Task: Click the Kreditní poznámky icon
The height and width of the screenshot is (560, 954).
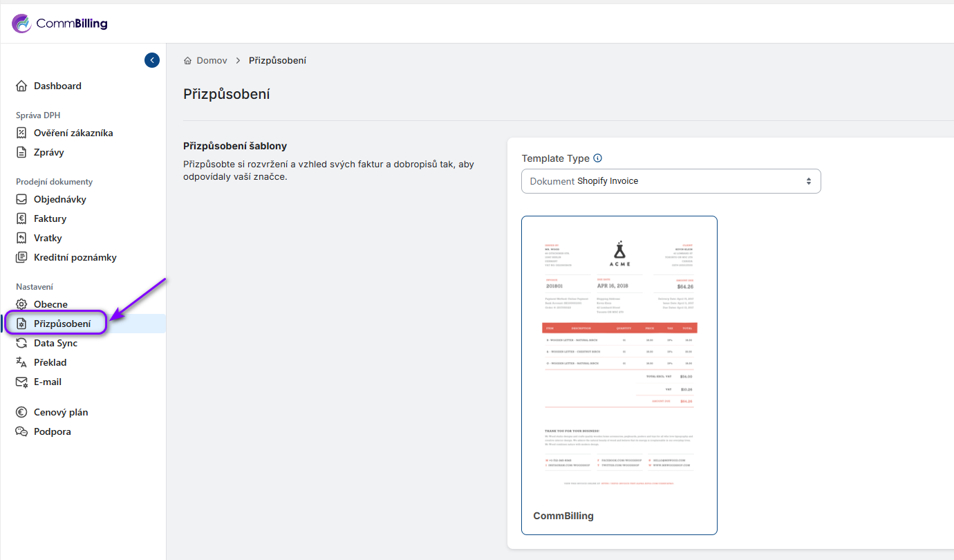Action: [21, 257]
